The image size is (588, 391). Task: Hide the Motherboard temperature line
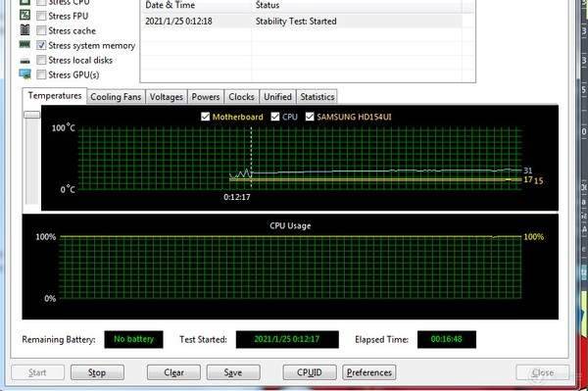(205, 117)
